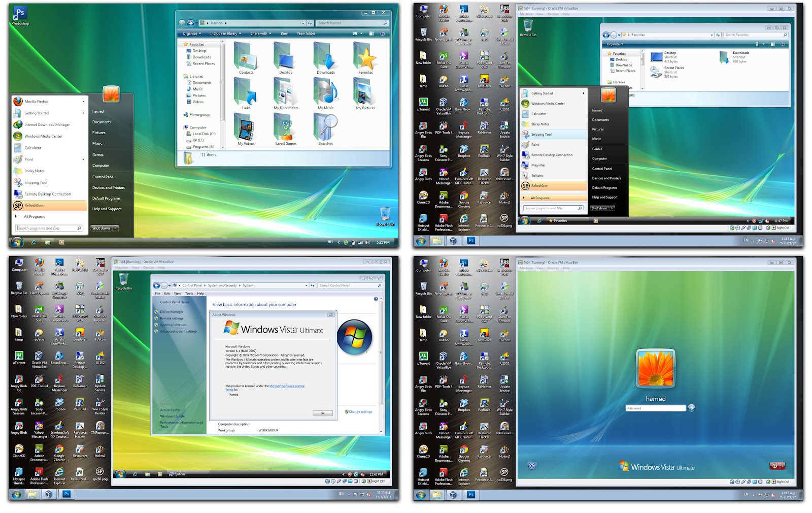Open the Tools menu in the System window
Image resolution: width=812 pixels, height=513 pixels.
[x=189, y=294]
